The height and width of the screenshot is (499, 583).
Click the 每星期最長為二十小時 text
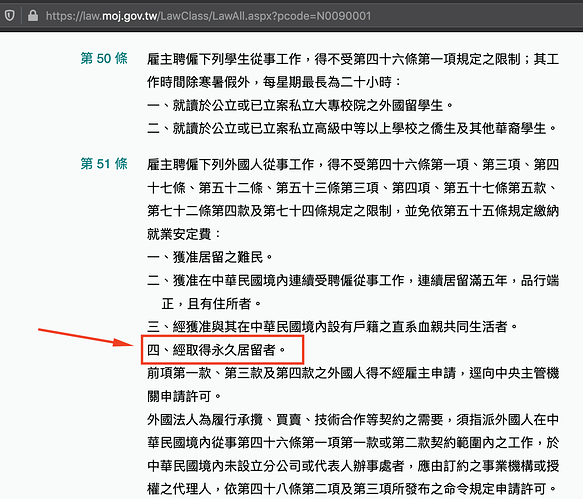(x=327, y=82)
